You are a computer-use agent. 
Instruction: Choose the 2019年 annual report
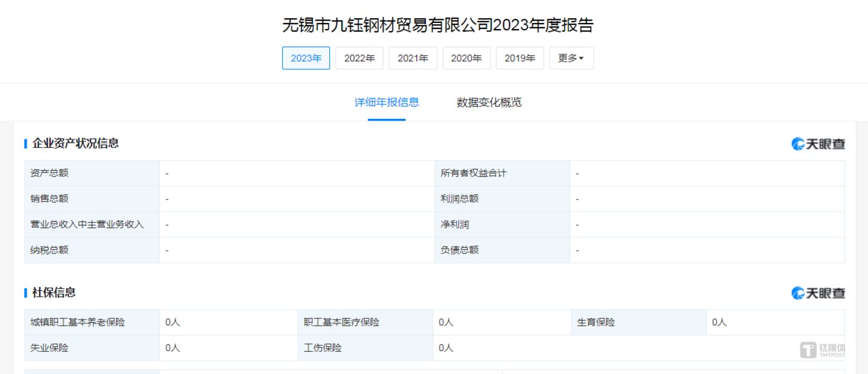[519, 59]
